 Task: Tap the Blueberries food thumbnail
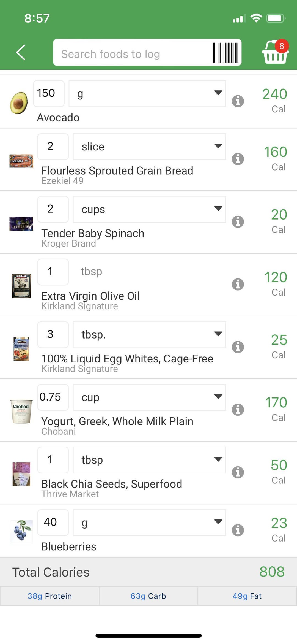click(x=21, y=530)
